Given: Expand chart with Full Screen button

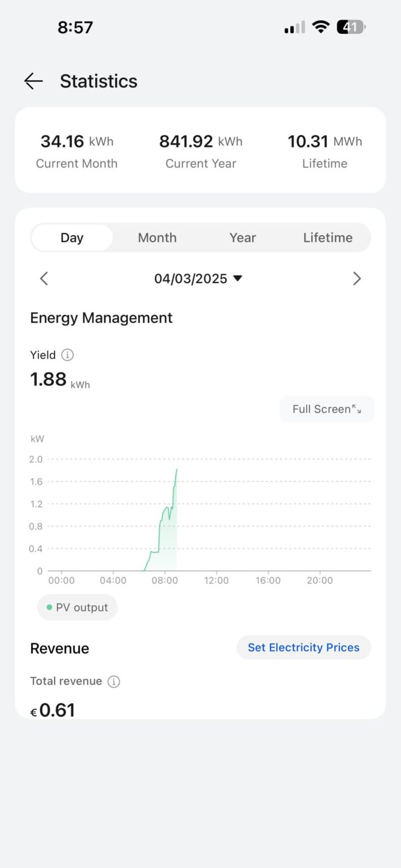Looking at the screenshot, I should (327, 409).
